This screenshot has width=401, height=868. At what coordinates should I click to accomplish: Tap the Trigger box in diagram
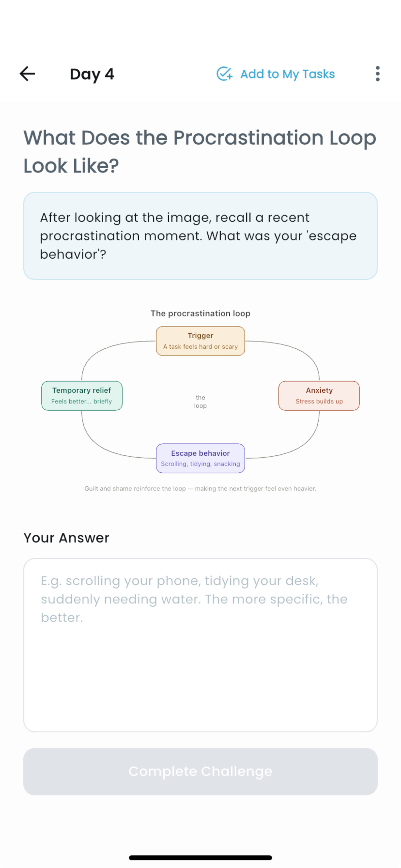click(x=200, y=341)
